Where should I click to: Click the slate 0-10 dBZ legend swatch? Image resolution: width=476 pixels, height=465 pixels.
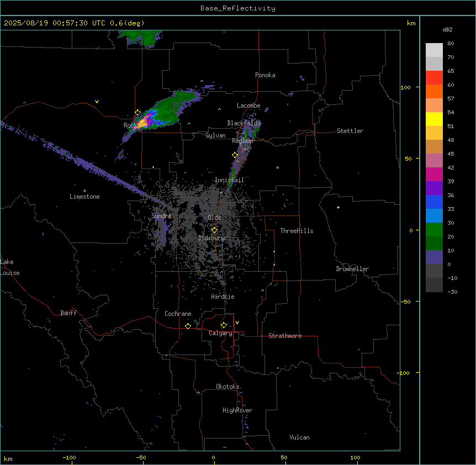click(x=434, y=257)
